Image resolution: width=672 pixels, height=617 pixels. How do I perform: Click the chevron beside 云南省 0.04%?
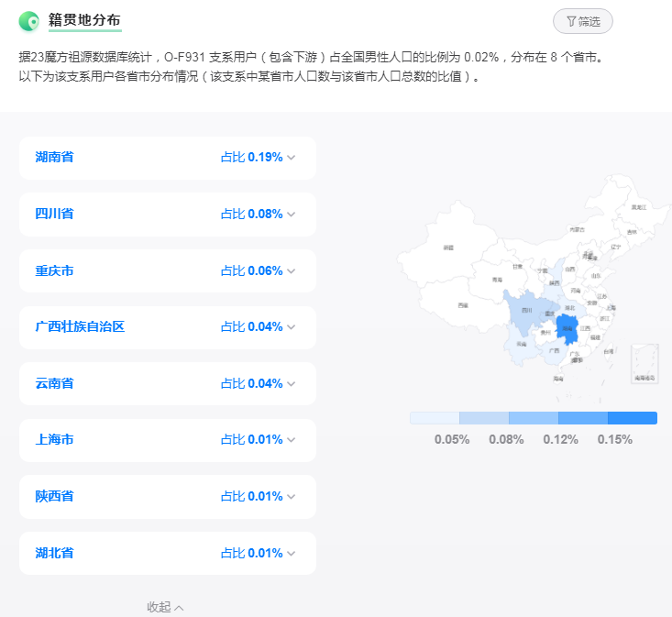[292, 384]
